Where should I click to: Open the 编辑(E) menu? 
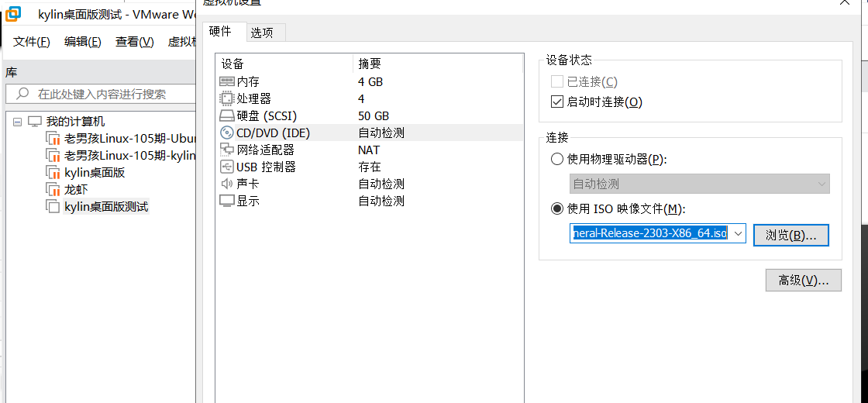point(83,42)
